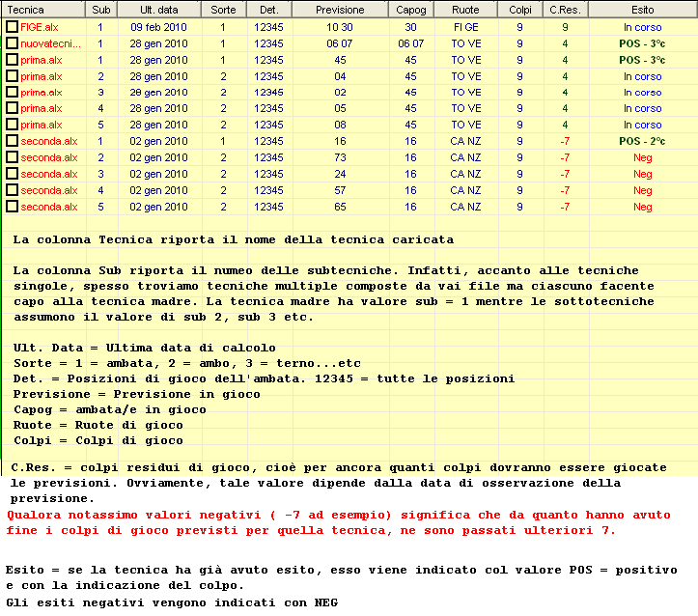
Task: Select the nuovatecni... technique name
Action: click(51, 43)
